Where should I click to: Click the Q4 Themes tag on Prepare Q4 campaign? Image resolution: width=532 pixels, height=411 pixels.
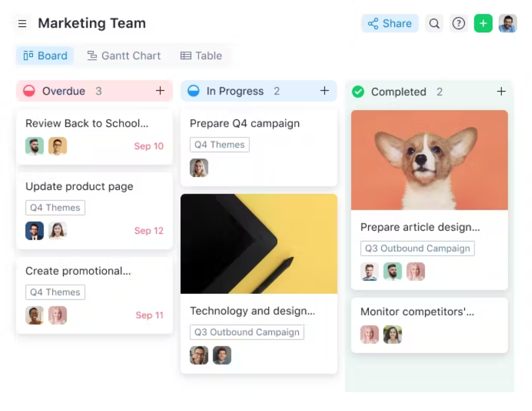point(219,144)
